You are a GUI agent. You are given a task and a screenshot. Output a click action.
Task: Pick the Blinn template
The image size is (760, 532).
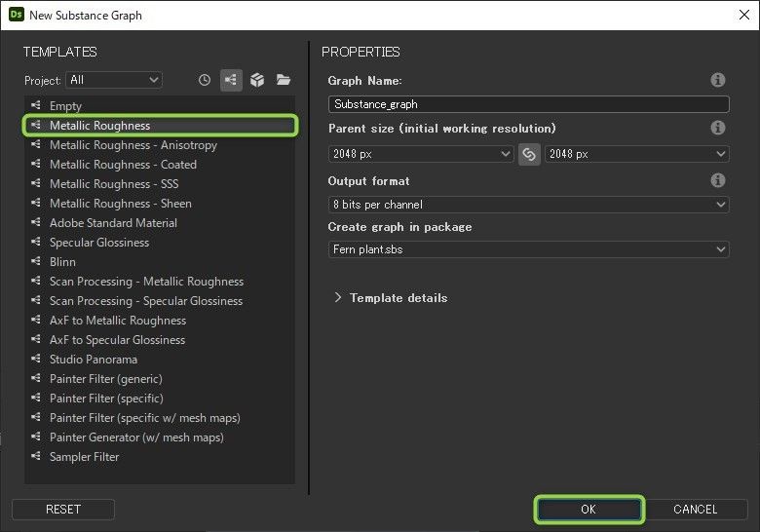[x=160, y=262]
